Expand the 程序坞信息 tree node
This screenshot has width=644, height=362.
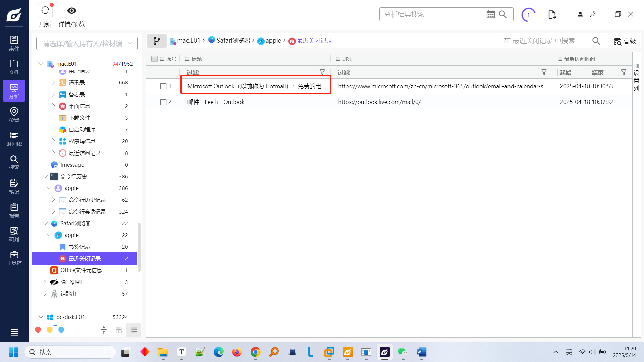point(53,141)
